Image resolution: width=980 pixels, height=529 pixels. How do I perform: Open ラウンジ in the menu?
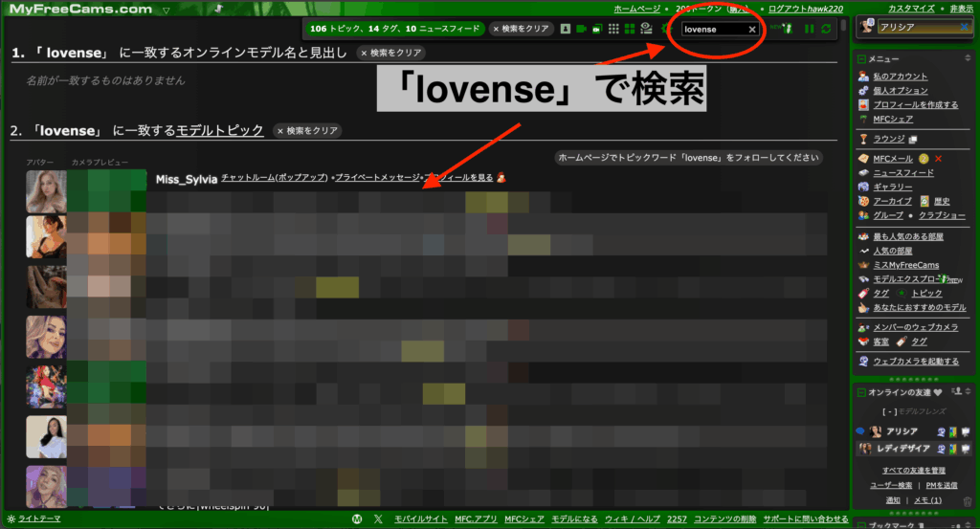point(889,139)
